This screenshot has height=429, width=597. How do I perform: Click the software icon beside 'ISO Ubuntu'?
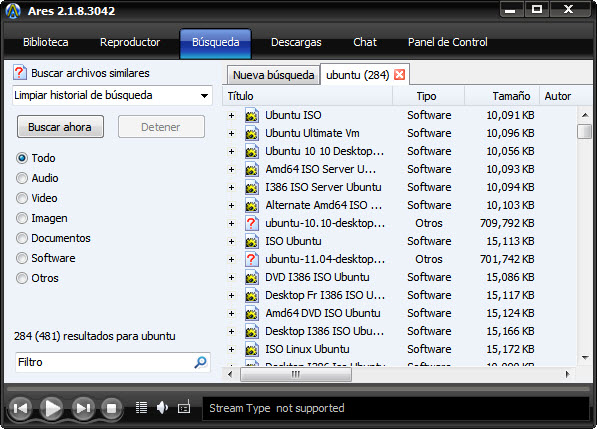point(252,241)
